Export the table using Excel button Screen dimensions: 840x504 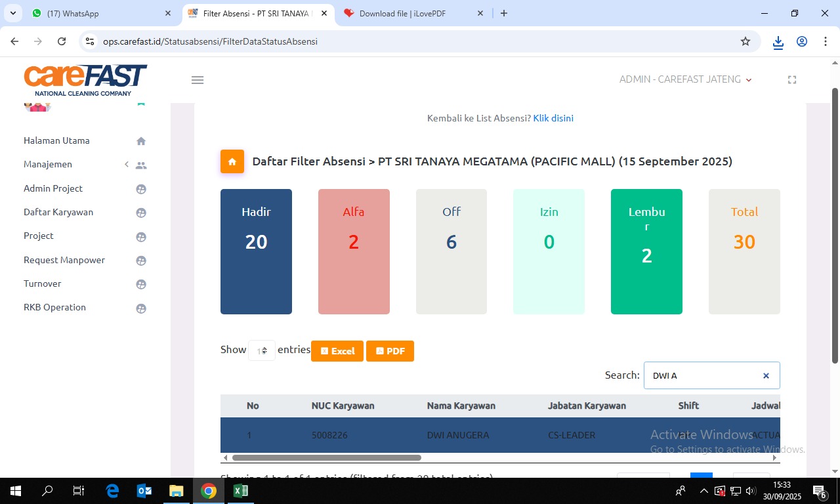[x=337, y=351]
